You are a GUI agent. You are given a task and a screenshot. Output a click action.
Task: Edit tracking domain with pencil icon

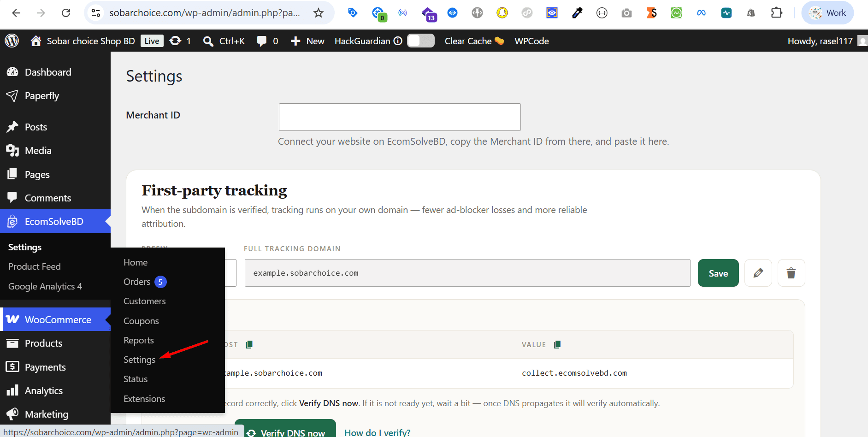click(758, 273)
